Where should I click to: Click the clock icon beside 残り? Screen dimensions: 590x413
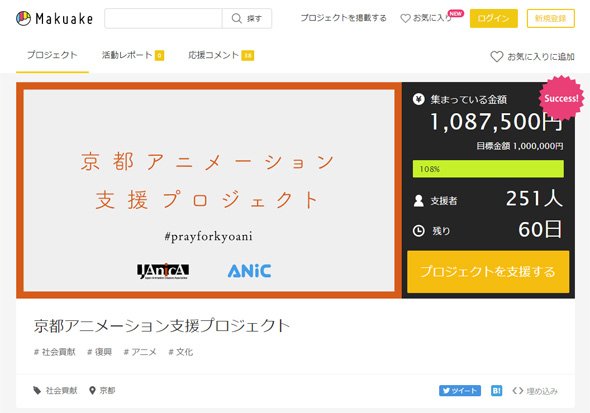pyautogui.click(x=418, y=231)
